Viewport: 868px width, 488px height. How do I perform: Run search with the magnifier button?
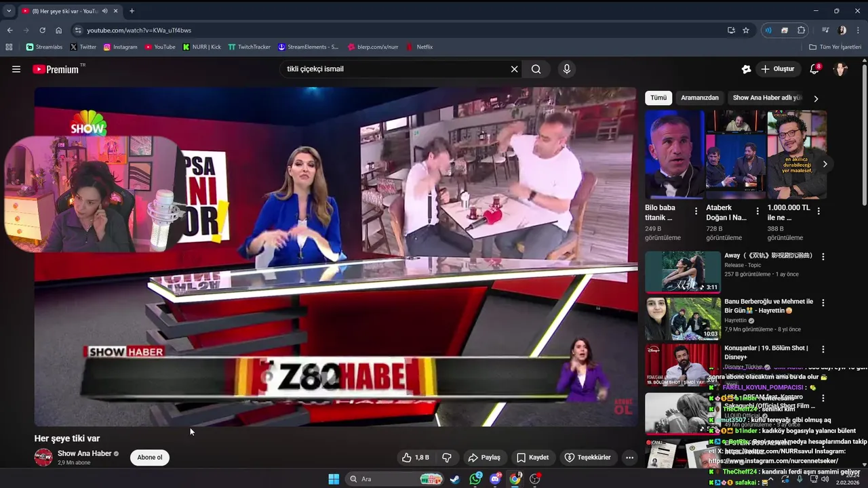pos(536,69)
